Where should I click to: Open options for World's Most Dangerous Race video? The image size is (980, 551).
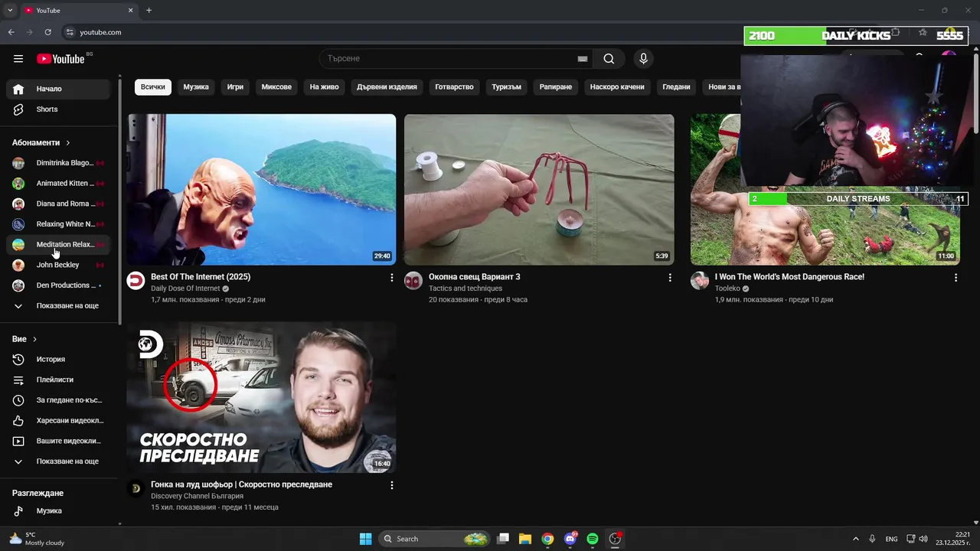(955, 277)
